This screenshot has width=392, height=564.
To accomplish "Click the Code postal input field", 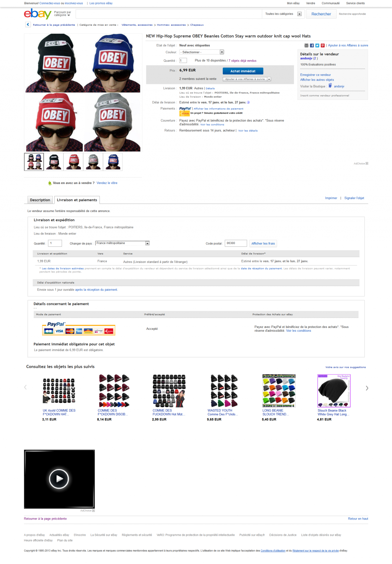I will tap(236, 243).
